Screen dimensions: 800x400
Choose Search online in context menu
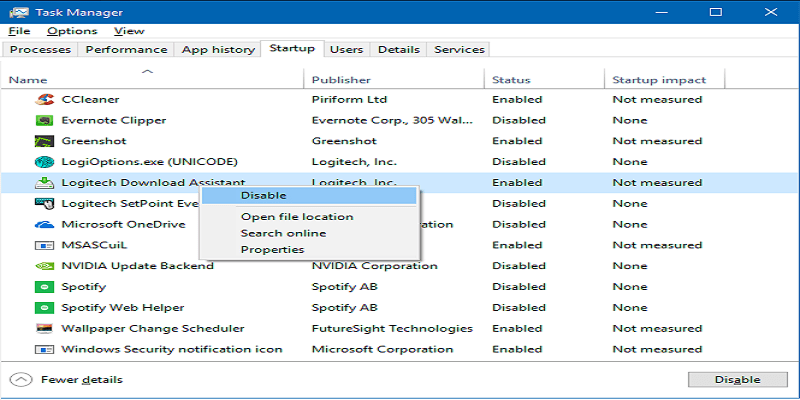309,233
